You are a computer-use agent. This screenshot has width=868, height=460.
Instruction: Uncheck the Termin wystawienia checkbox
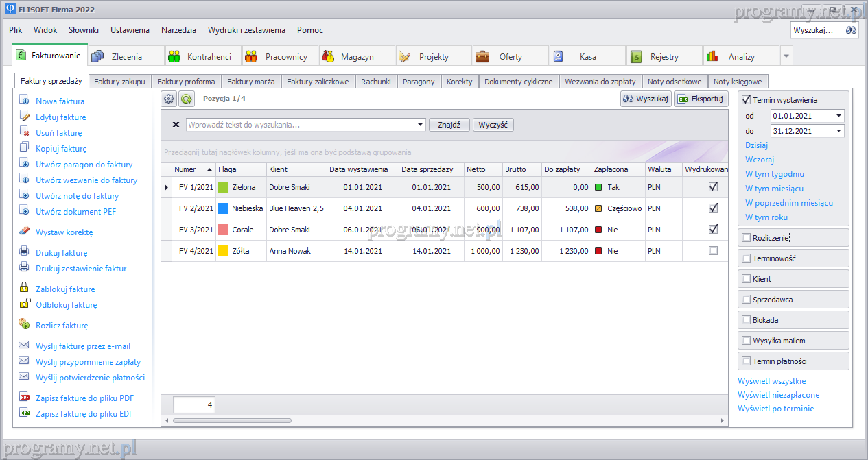pyautogui.click(x=747, y=100)
